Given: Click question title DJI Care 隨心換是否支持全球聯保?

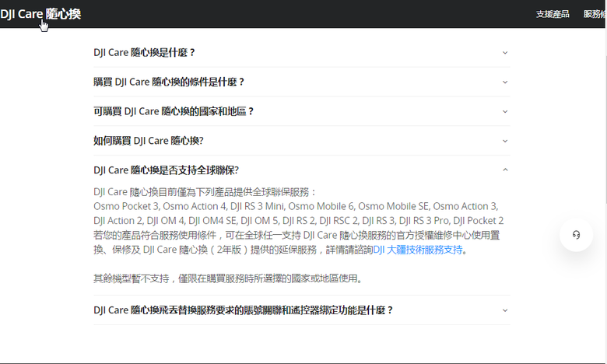Looking at the screenshot, I should coord(166,170).
